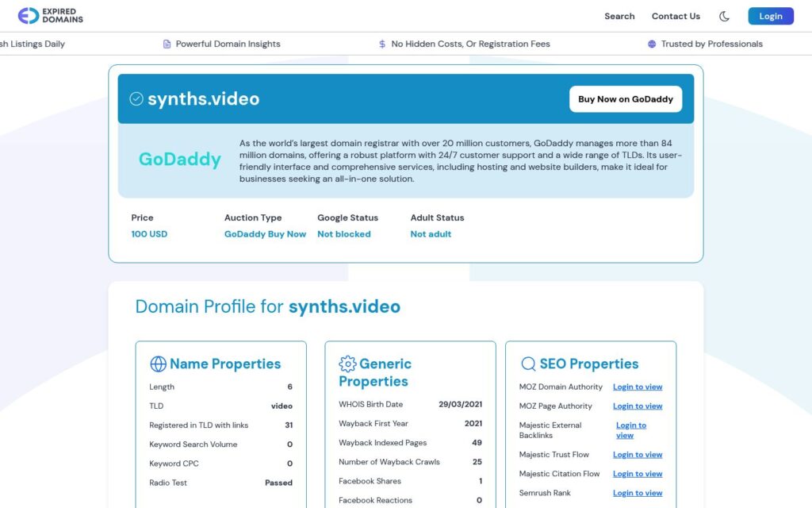Screen dimensions: 812x508
Task: Click the globe icon in Name Properties
Action: click(x=158, y=364)
